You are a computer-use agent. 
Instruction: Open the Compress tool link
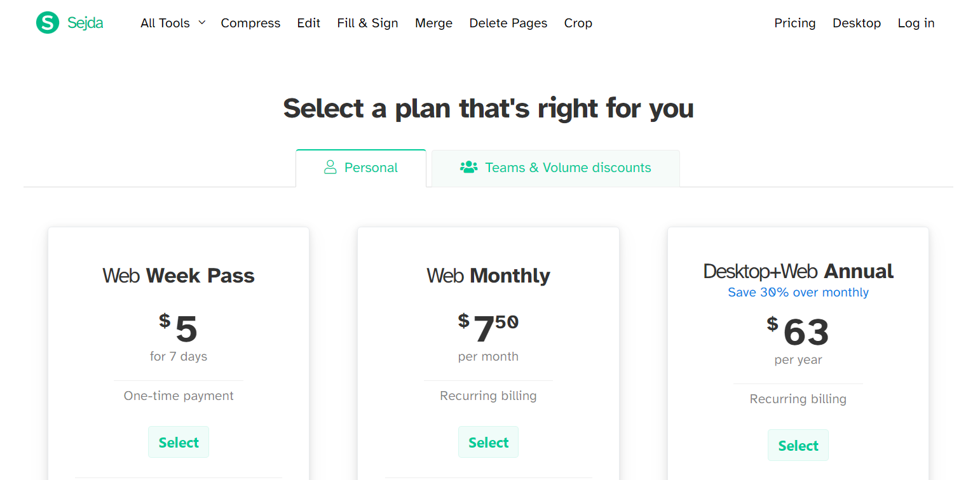[250, 23]
